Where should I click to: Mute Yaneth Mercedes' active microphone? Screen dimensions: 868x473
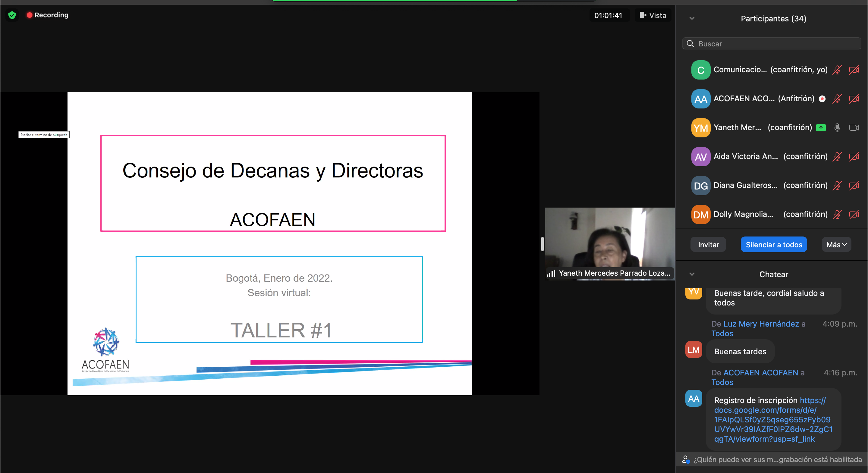click(837, 128)
